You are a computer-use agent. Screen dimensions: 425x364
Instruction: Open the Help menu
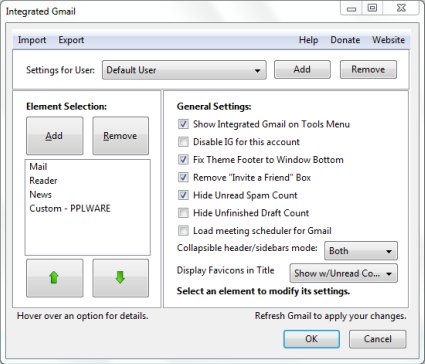coord(308,40)
